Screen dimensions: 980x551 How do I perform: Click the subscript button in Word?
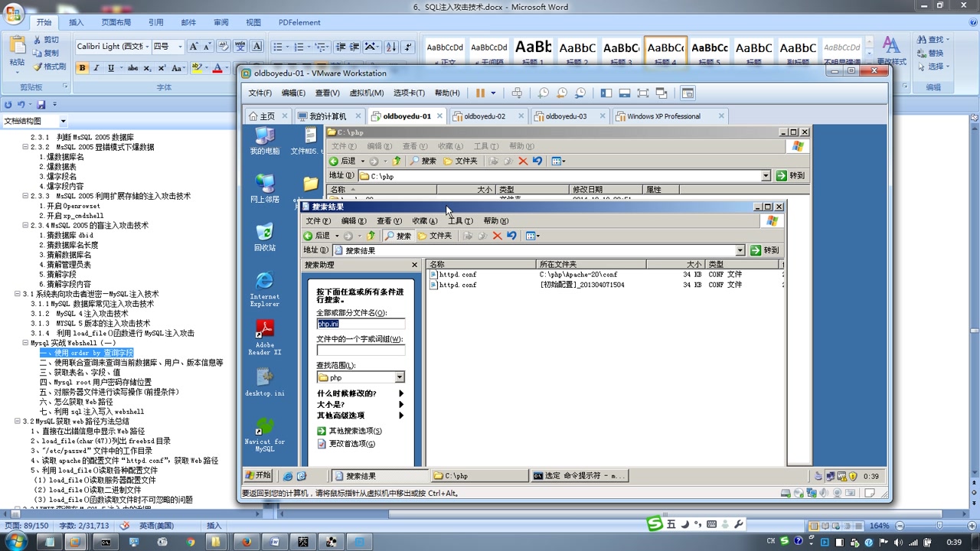click(148, 68)
